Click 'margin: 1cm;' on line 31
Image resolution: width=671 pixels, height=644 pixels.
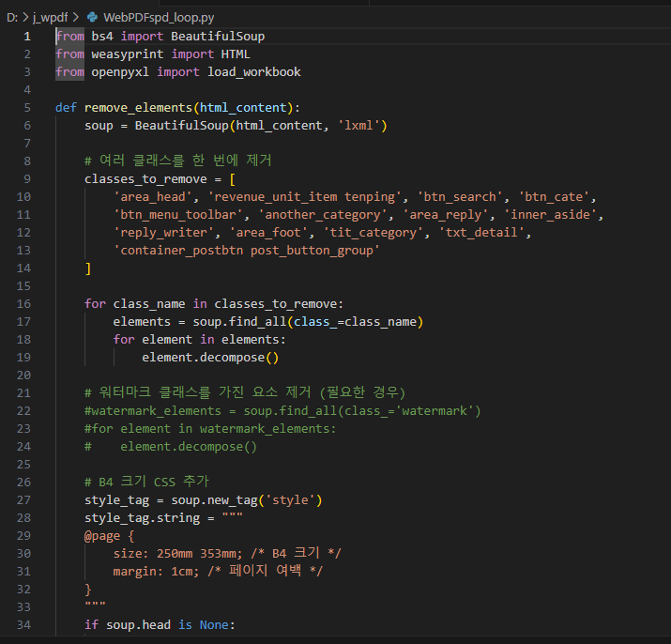(156, 572)
